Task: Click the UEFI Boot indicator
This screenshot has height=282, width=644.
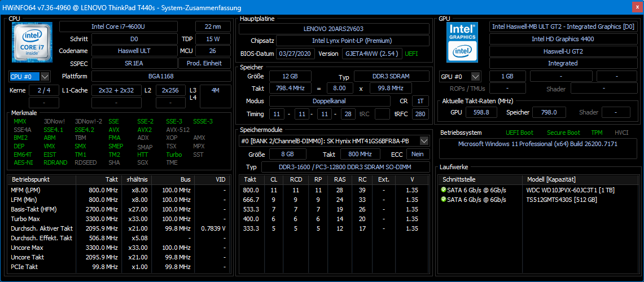Action: 519,133
